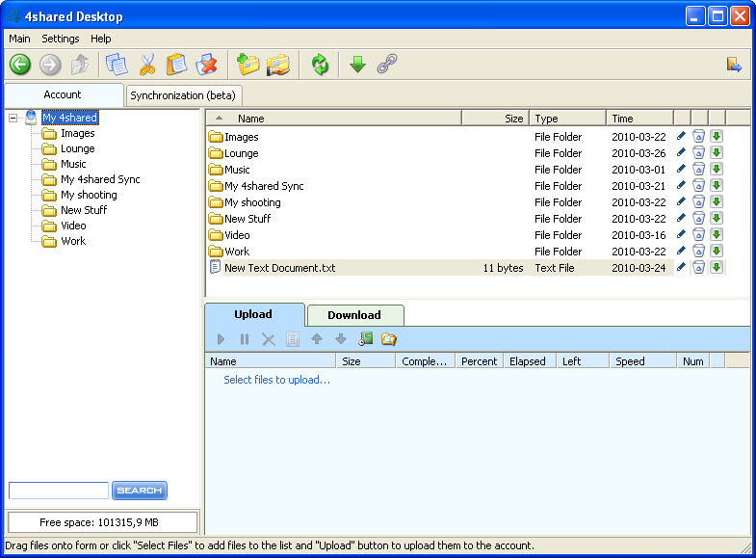Click the grey Forward arrow button

click(x=50, y=65)
